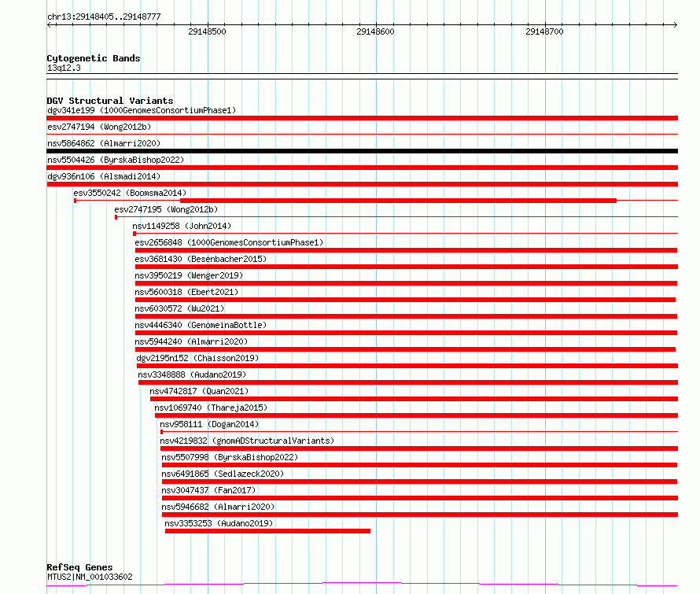The height and width of the screenshot is (594, 700).
Task: Open the nsv5864862 (Almarri2020) variant label
Action: point(104,143)
